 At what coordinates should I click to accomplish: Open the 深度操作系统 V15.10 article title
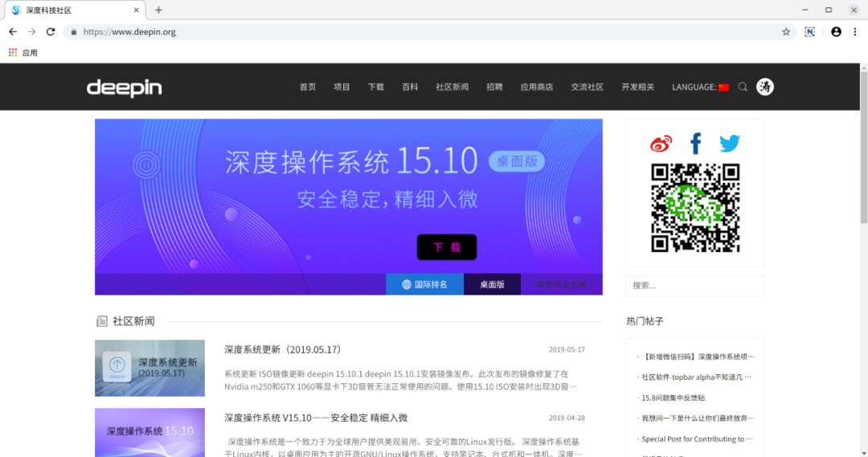316,418
